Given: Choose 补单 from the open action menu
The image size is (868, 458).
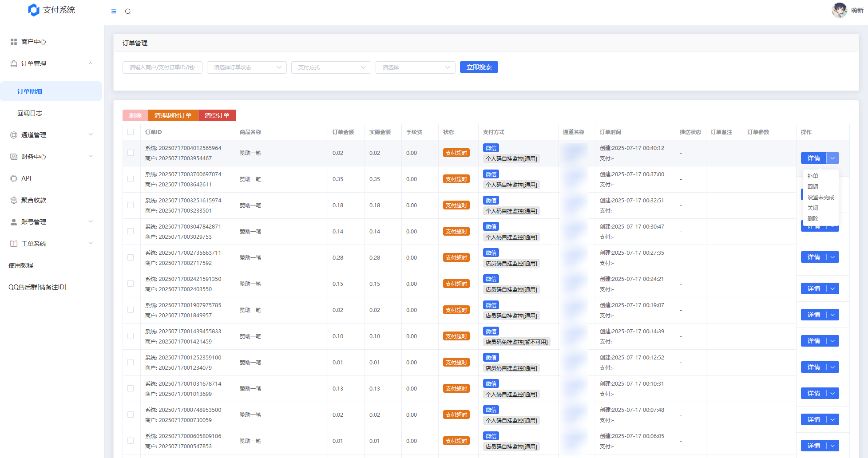Looking at the screenshot, I should 813,176.
